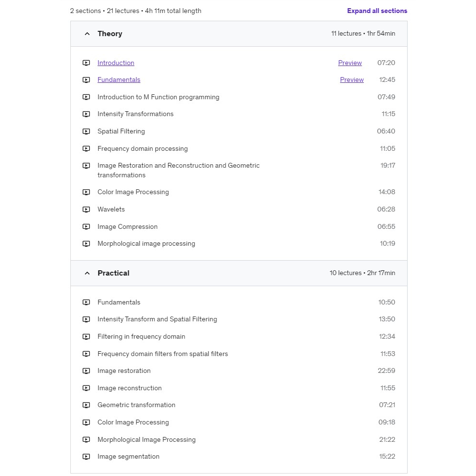This screenshot has height=476, width=476.
Task: Select the Color Image Processing theory lecture
Action: click(x=133, y=192)
